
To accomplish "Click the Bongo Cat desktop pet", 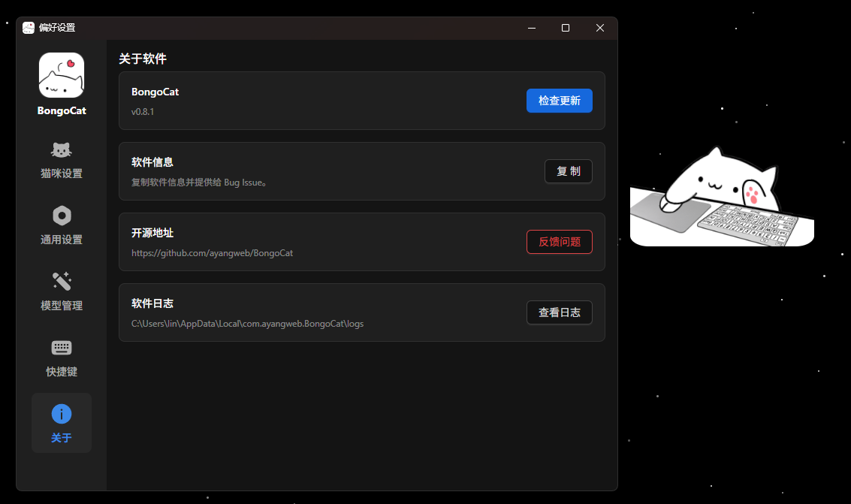I will pyautogui.click(x=722, y=197).
